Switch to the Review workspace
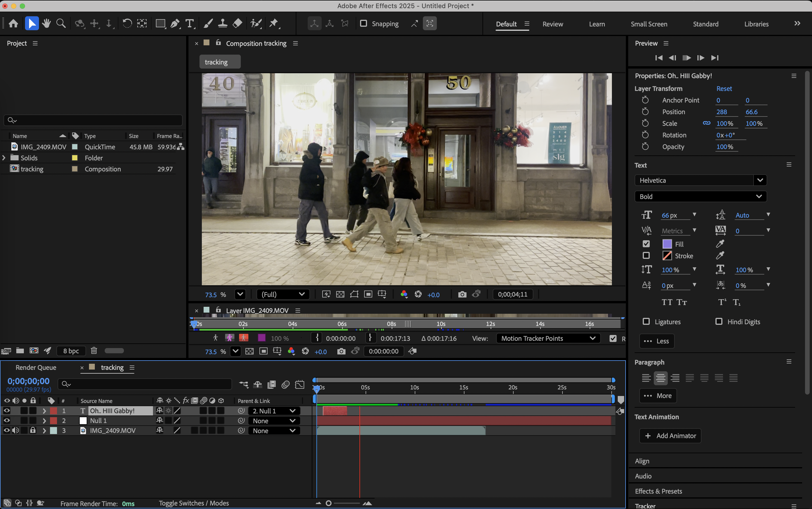 tap(553, 24)
